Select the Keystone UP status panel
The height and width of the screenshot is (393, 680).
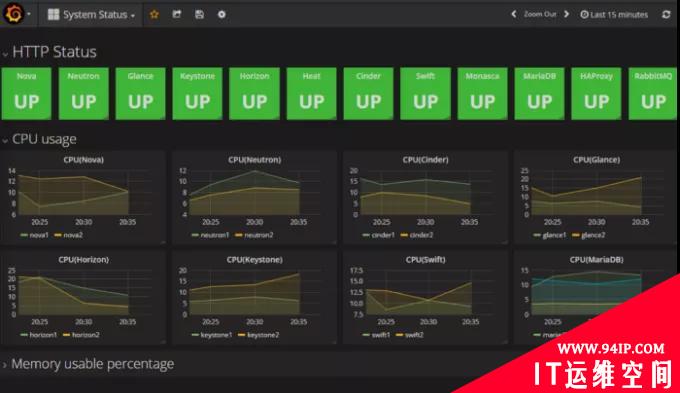click(197, 93)
